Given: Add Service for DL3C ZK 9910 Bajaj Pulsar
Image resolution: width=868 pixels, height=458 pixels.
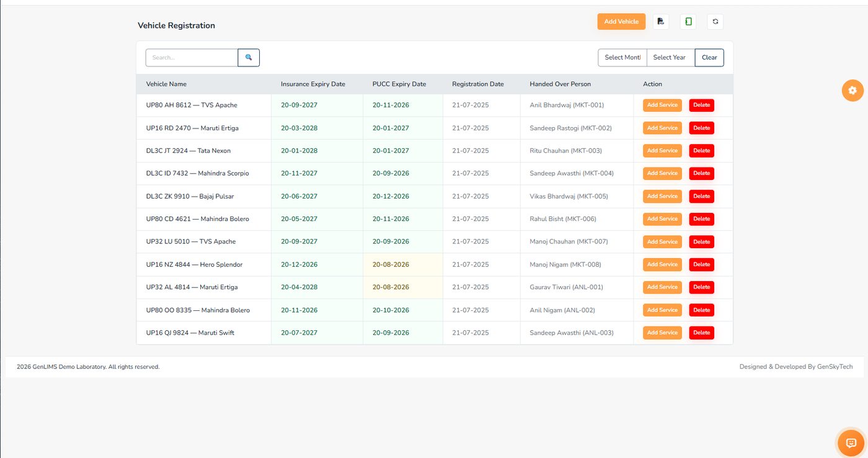Looking at the screenshot, I should pos(662,196).
